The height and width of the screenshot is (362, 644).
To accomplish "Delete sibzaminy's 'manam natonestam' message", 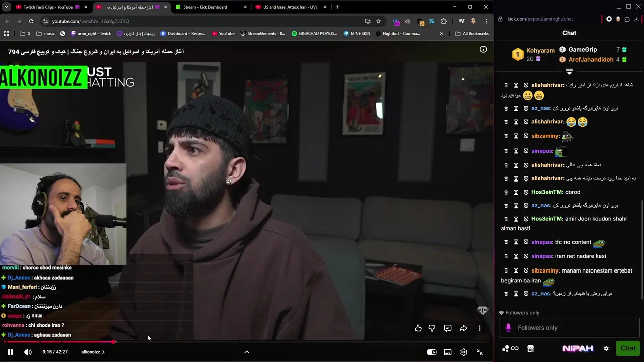I will (506, 270).
